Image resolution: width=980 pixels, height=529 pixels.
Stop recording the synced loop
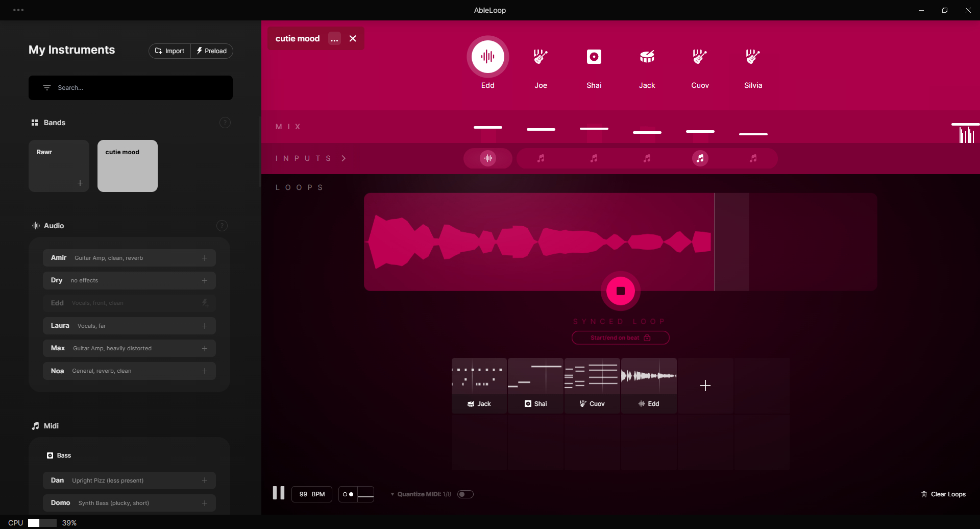[620, 291]
